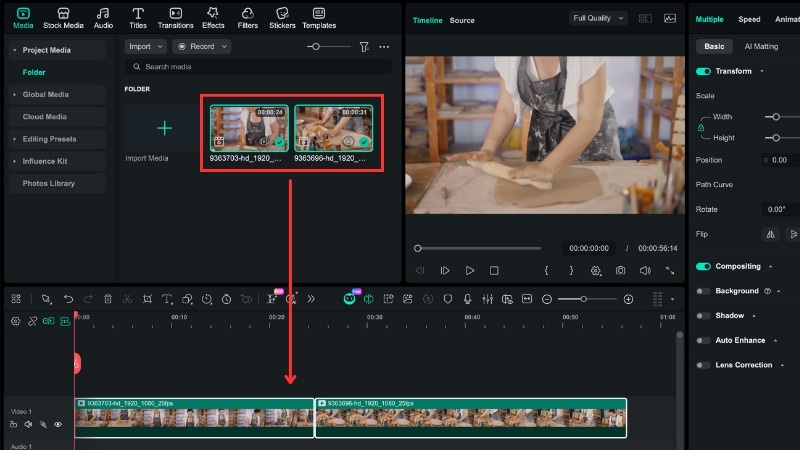800x450 pixels.
Task: Delete the selected clip
Action: [x=108, y=299]
